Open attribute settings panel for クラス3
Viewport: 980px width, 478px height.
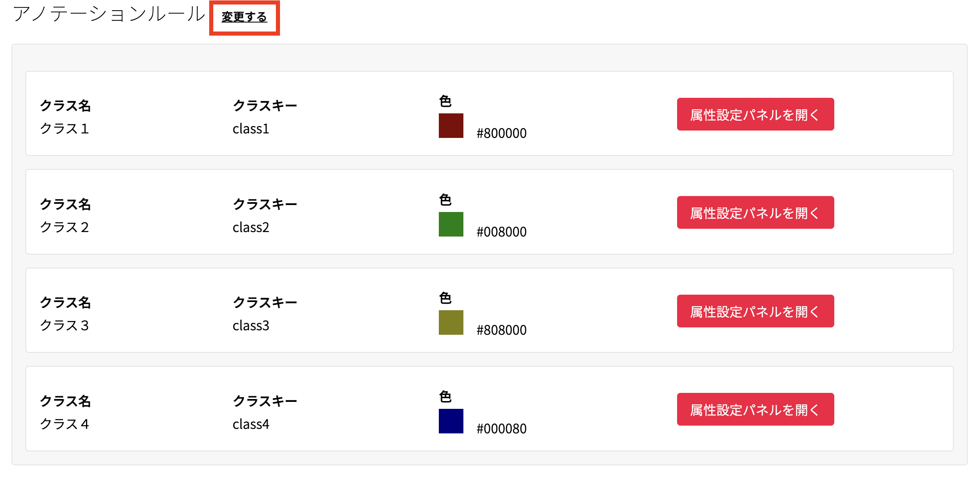pyautogui.click(x=755, y=311)
